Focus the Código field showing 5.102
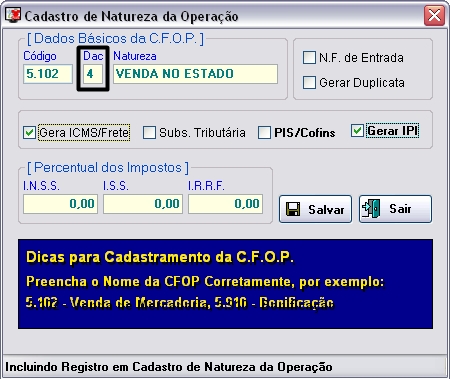The width and height of the screenshot is (450, 379). 48,74
